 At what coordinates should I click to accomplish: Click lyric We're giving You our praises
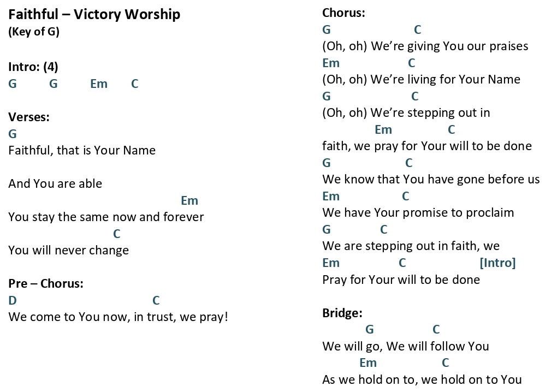click(449, 46)
